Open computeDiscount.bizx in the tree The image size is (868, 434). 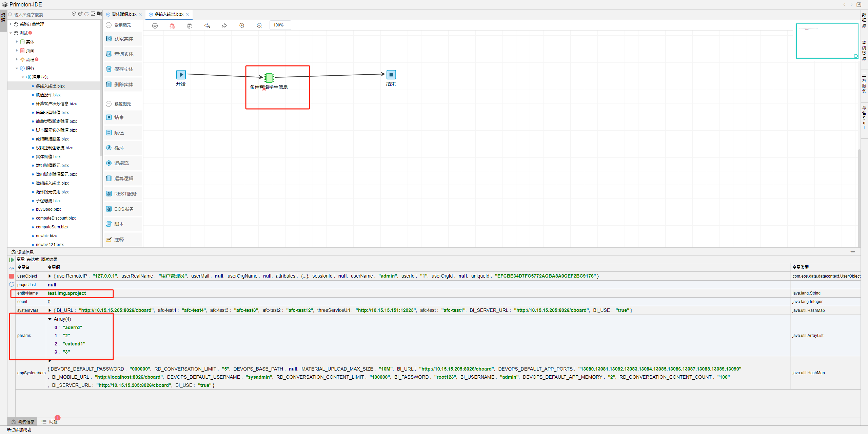(56, 218)
